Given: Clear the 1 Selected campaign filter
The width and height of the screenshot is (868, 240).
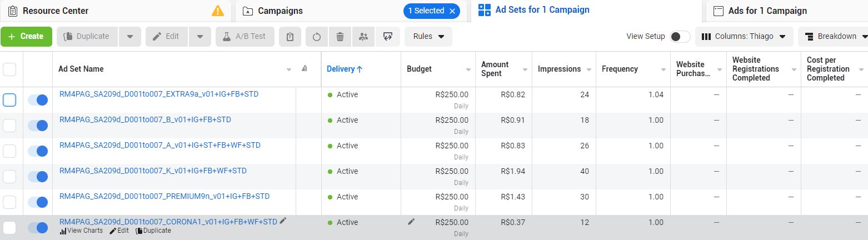Looking at the screenshot, I should pos(452,11).
